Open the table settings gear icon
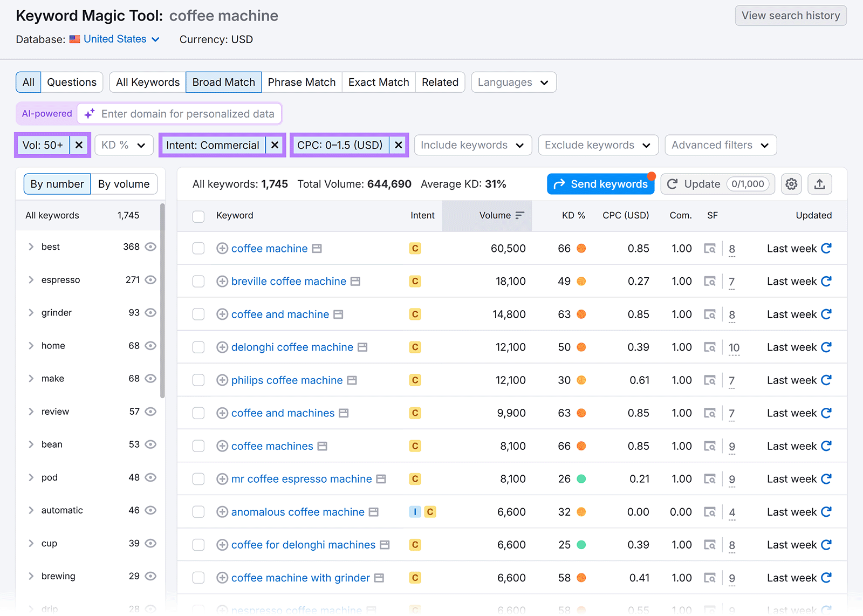 coord(791,184)
